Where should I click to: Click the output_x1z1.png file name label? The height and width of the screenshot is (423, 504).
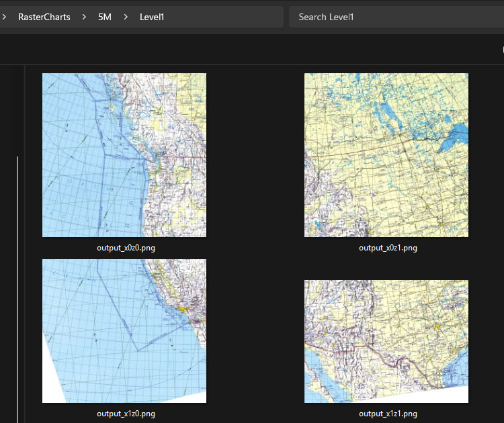click(x=388, y=414)
